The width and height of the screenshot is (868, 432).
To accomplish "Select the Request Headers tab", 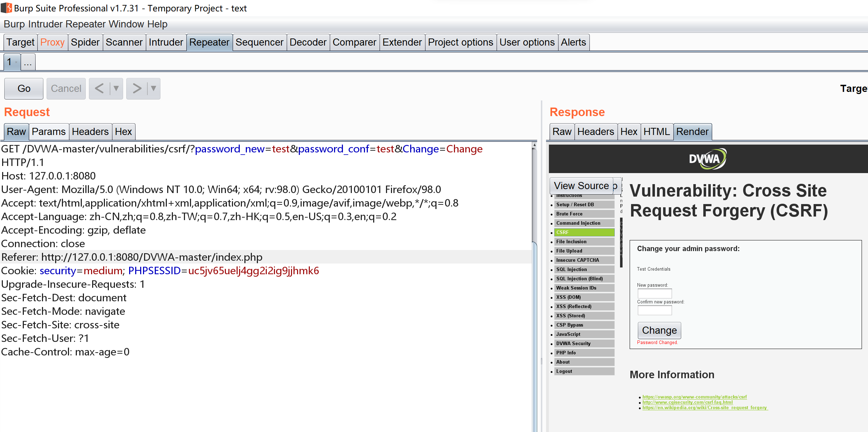I will [x=90, y=131].
